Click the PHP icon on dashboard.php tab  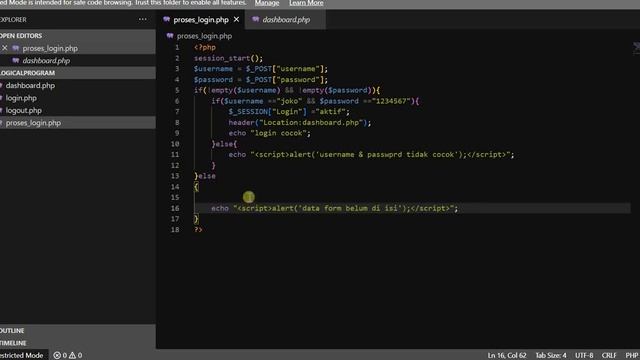(x=256, y=19)
